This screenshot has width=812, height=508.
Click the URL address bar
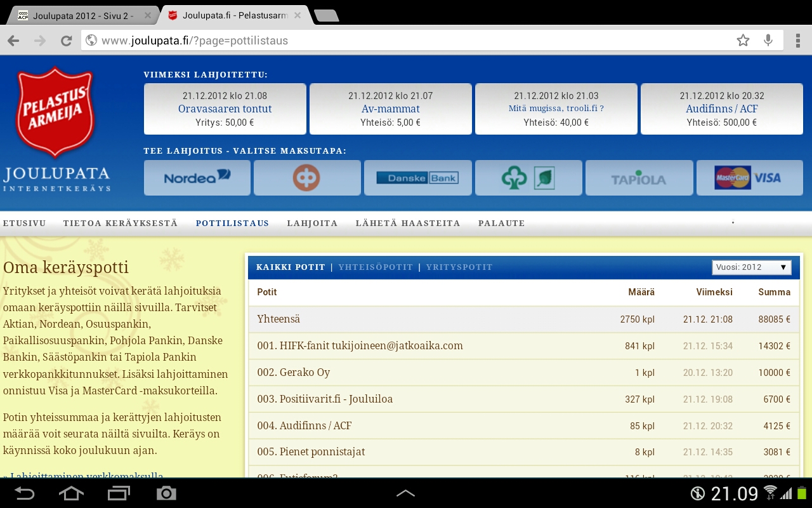pyautogui.click(x=406, y=41)
